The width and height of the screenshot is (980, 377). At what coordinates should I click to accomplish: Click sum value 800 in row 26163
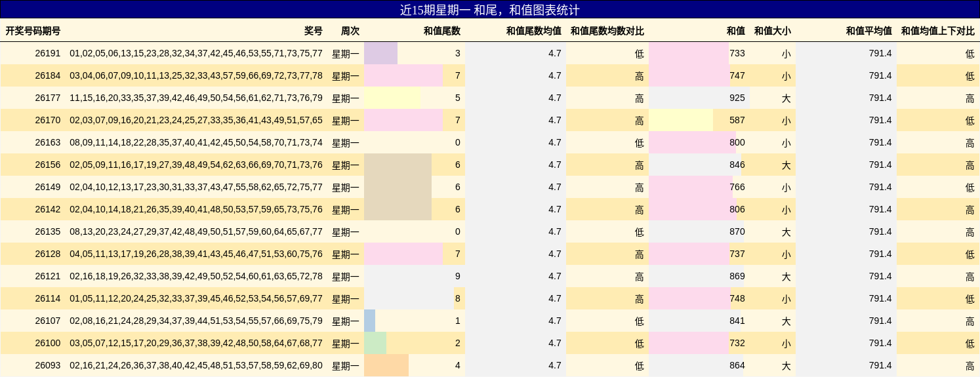tap(737, 142)
